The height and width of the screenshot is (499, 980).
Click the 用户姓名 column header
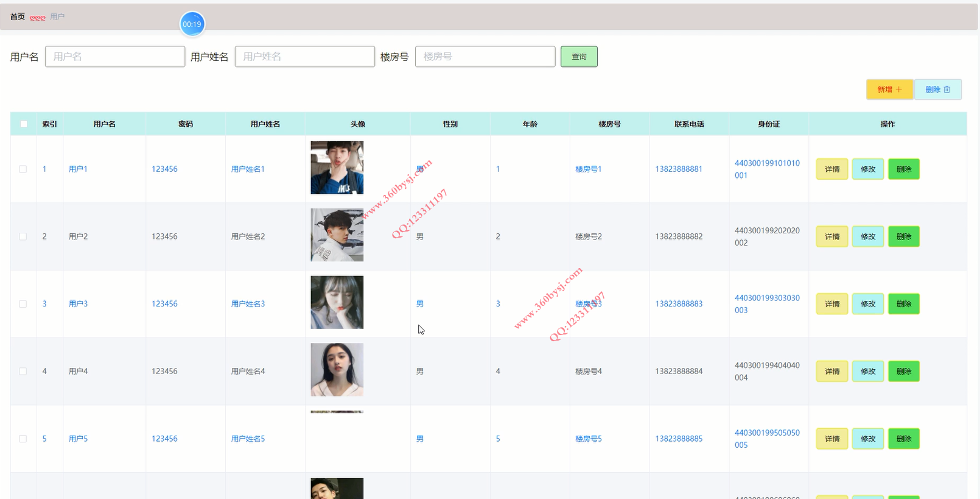click(265, 124)
